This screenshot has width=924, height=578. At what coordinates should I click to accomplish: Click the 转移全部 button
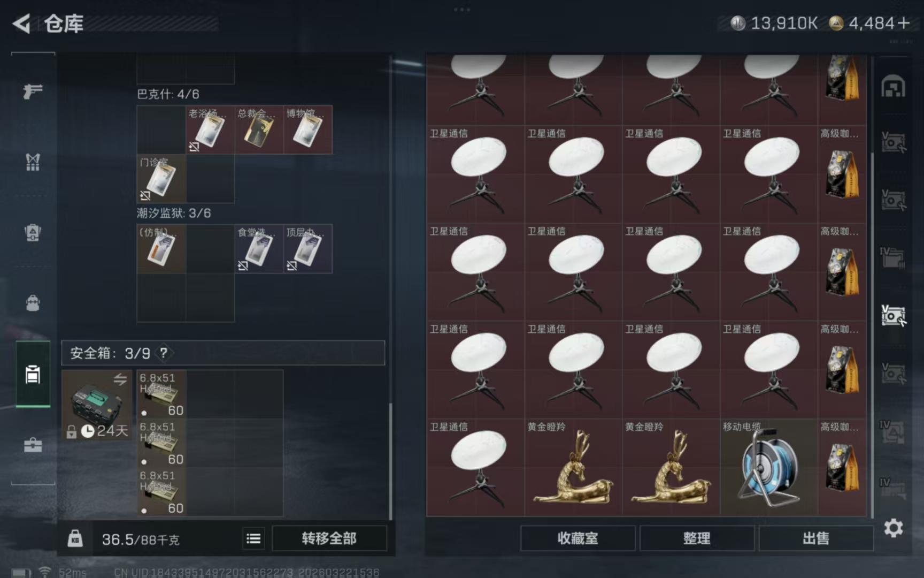329,538
